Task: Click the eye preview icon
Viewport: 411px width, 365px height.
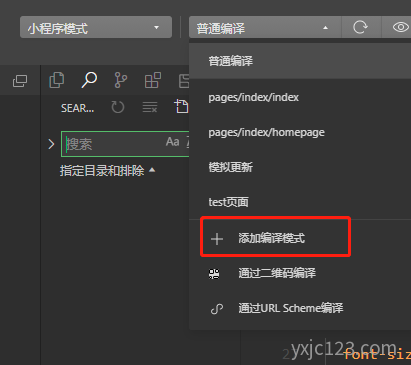Action: (x=401, y=27)
